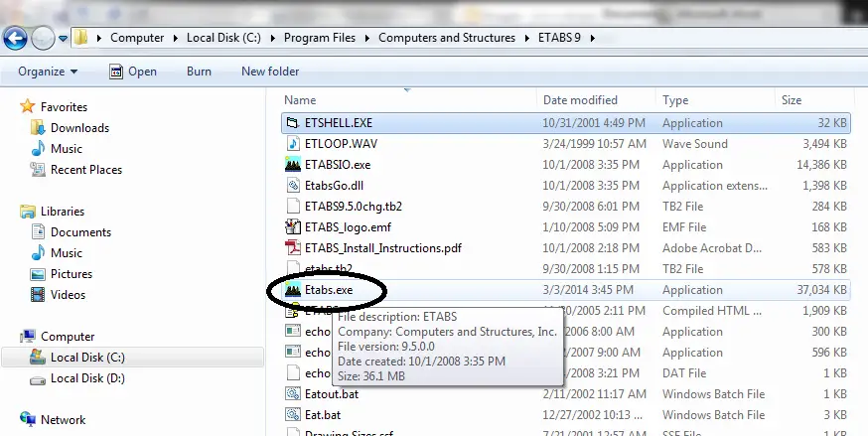Click the Back navigation arrow button
The height and width of the screenshot is (436, 868).
tap(15, 38)
